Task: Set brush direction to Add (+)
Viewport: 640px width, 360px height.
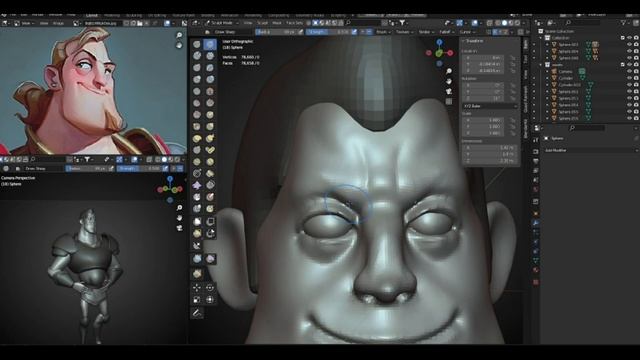Action: 362,32
